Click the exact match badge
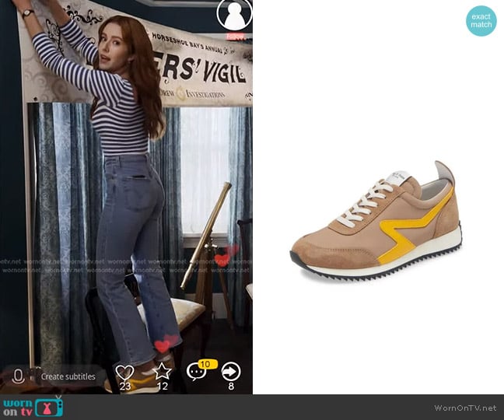This screenshot has width=504, height=420. (x=481, y=20)
